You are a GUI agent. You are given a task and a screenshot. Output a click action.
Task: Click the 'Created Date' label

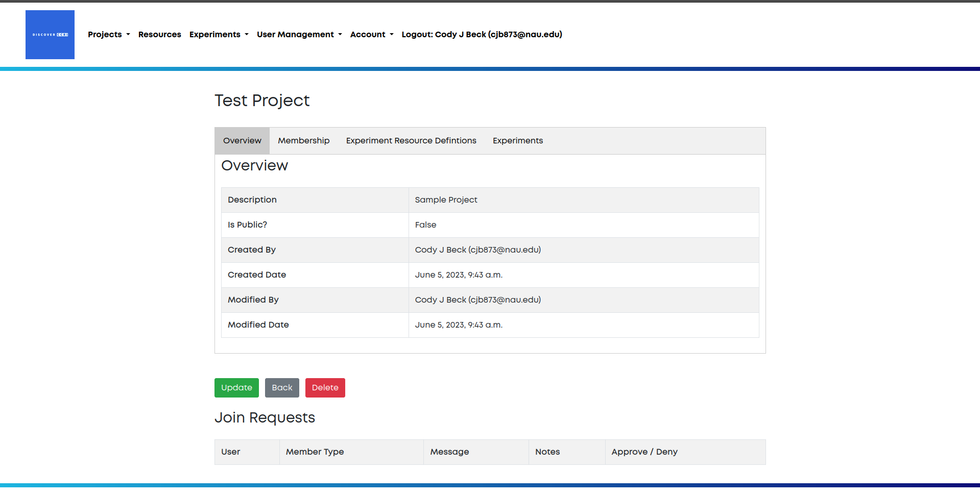click(x=257, y=275)
